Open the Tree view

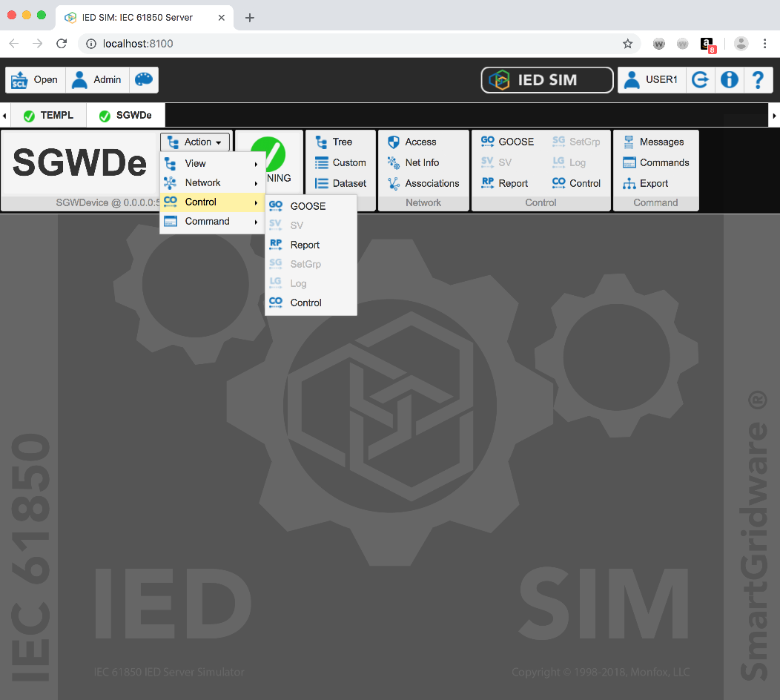coord(334,142)
